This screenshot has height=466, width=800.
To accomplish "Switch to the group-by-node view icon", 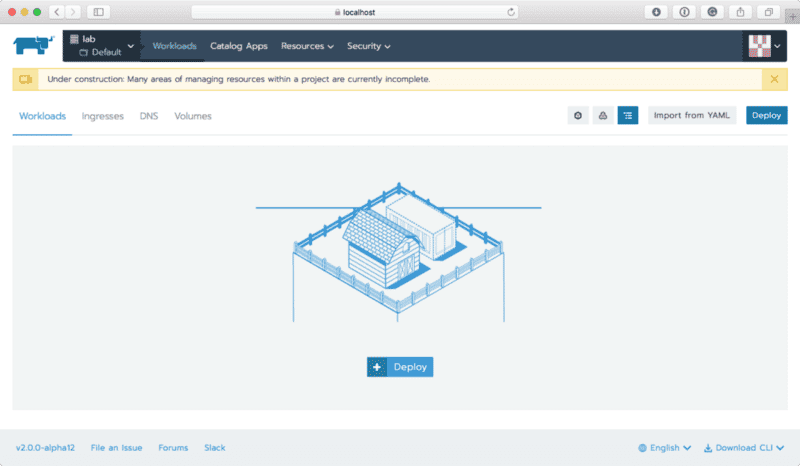I will pyautogui.click(x=578, y=116).
